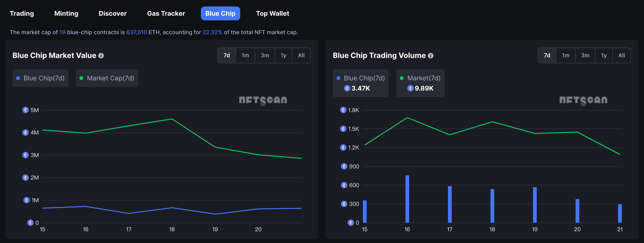Click the blue volume bar for day 16

(x=407, y=199)
